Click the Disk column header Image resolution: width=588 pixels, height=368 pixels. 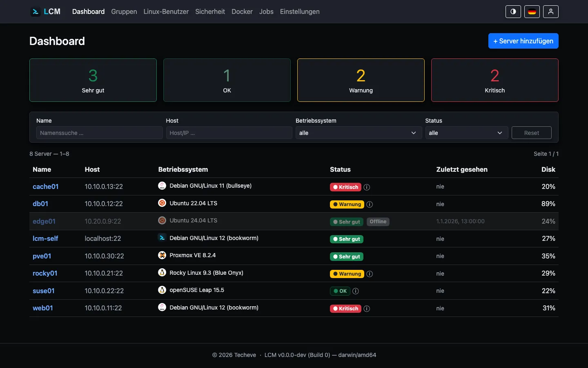point(548,169)
